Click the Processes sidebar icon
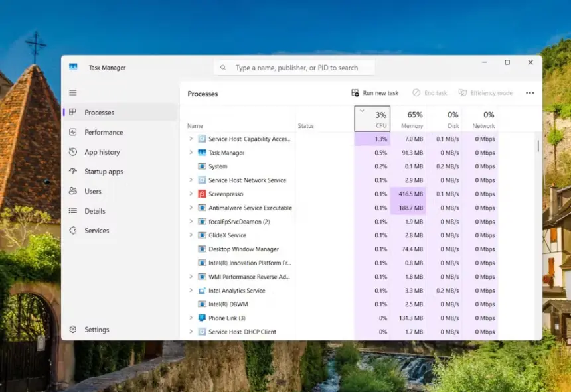571x392 pixels. tap(73, 112)
